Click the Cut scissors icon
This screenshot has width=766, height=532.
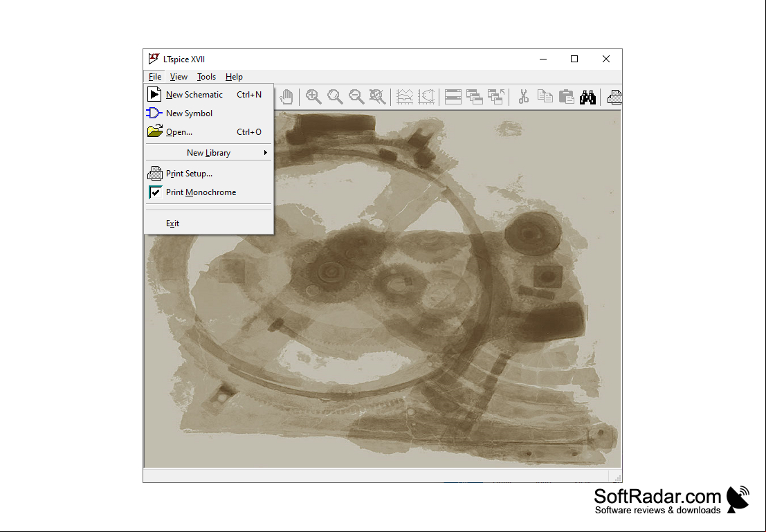click(523, 97)
